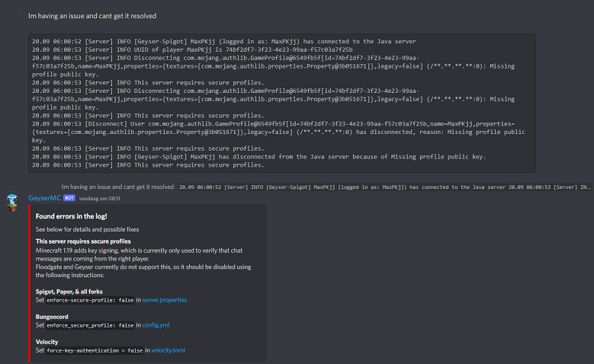Open the server.properties link
This screenshot has width=594, height=364.
click(x=164, y=300)
